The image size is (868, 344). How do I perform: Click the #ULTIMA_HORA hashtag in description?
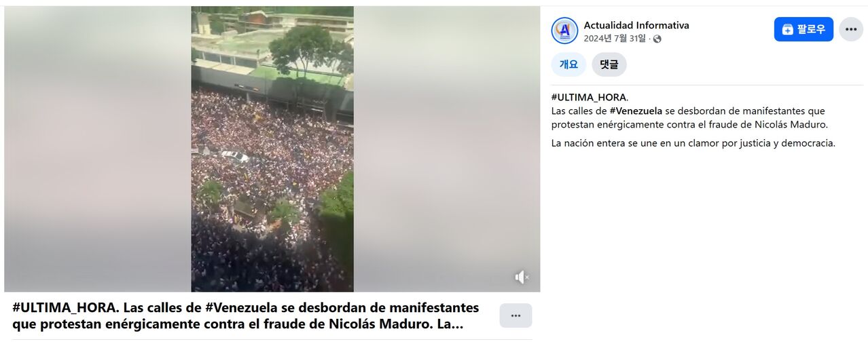pyautogui.click(x=589, y=97)
